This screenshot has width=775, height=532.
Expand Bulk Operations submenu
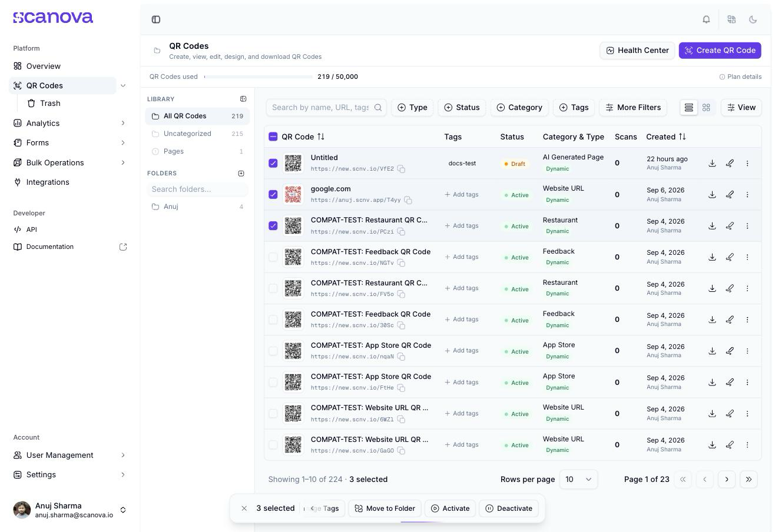coord(123,162)
